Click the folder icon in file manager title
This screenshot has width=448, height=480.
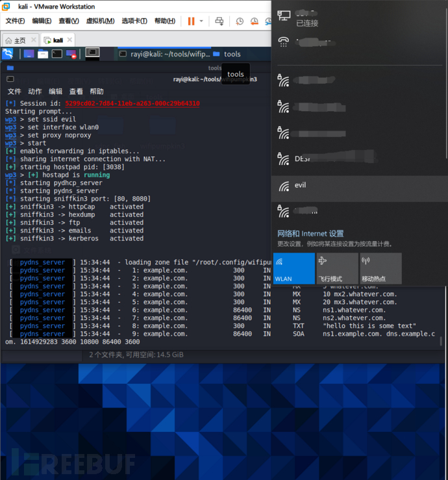(x=10, y=68)
